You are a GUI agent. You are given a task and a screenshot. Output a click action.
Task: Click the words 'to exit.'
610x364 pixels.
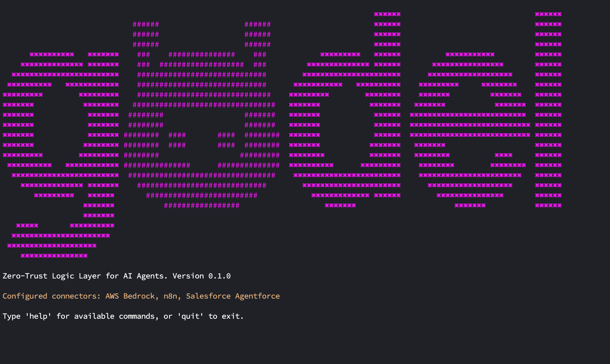click(x=226, y=316)
